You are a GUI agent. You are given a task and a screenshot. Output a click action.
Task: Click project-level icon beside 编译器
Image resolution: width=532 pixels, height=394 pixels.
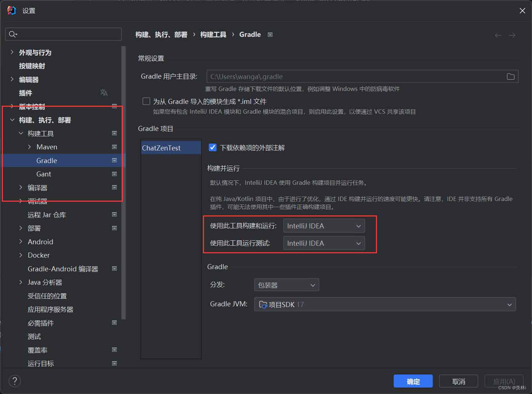pos(114,187)
